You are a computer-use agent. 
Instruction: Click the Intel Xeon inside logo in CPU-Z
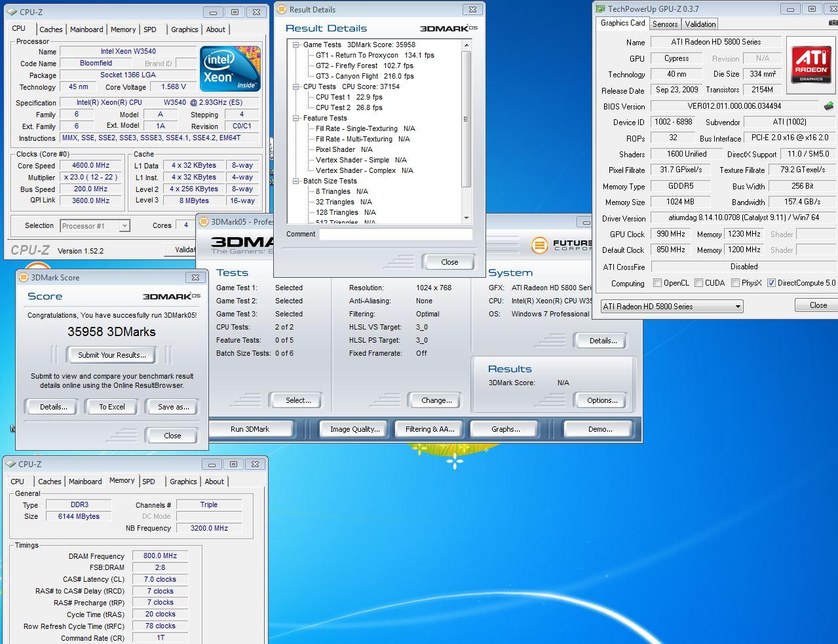(x=230, y=67)
